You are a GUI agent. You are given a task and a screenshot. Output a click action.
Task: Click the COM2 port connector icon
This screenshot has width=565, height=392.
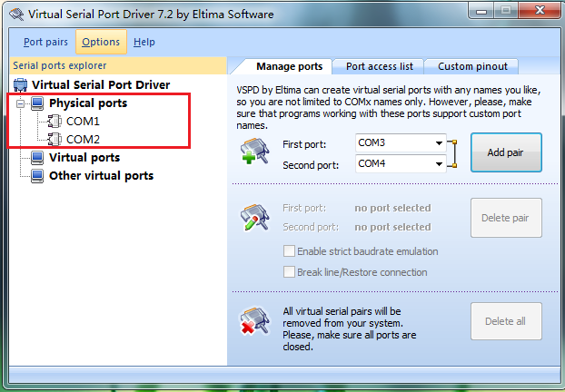pyautogui.click(x=55, y=140)
